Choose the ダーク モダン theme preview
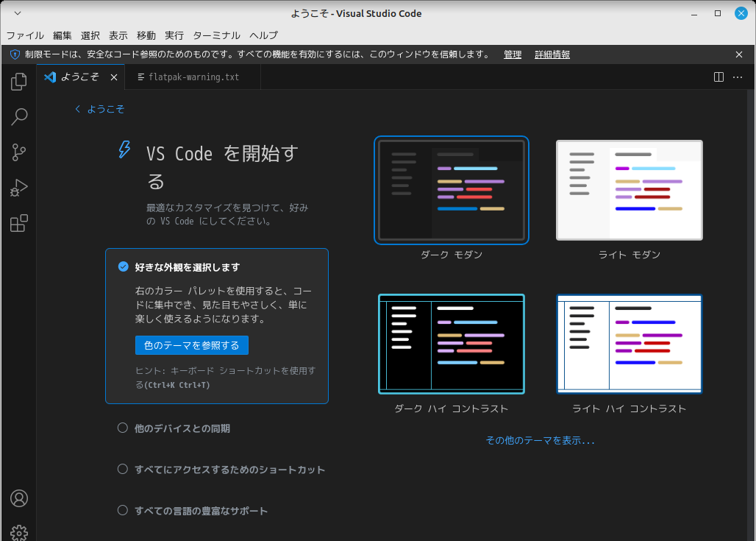The width and height of the screenshot is (756, 541). (452, 190)
